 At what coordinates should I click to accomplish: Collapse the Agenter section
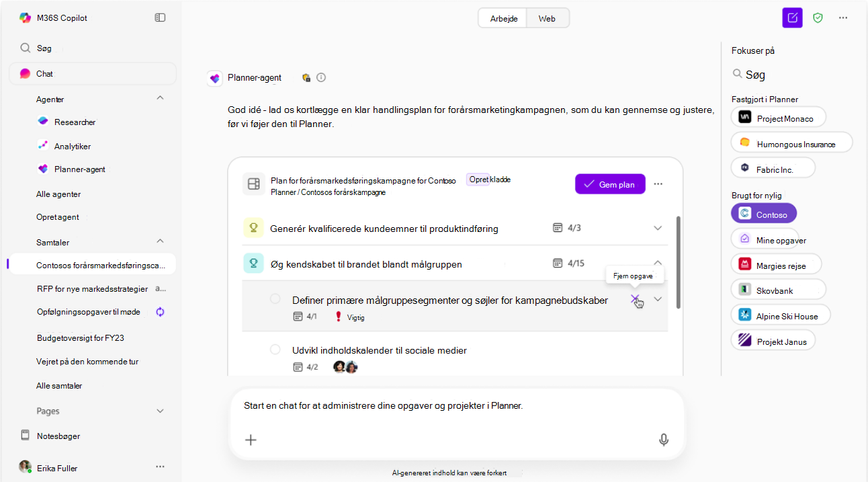[160, 98]
